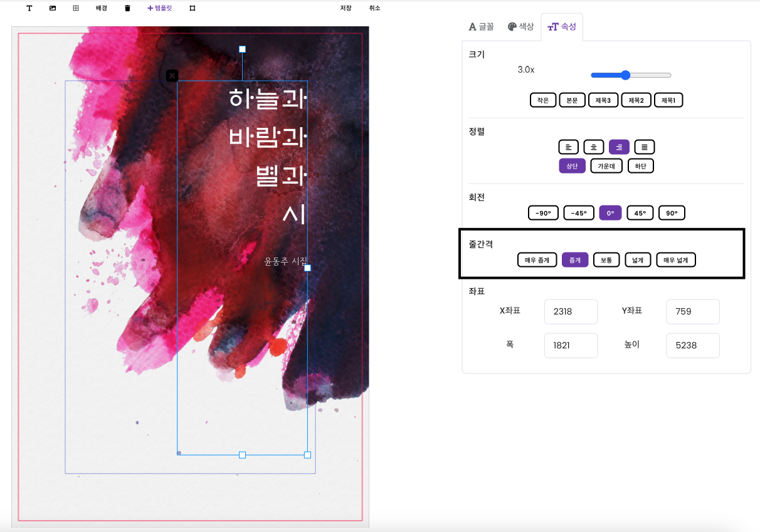Toggle the grid icon in toolbar

coord(76,8)
